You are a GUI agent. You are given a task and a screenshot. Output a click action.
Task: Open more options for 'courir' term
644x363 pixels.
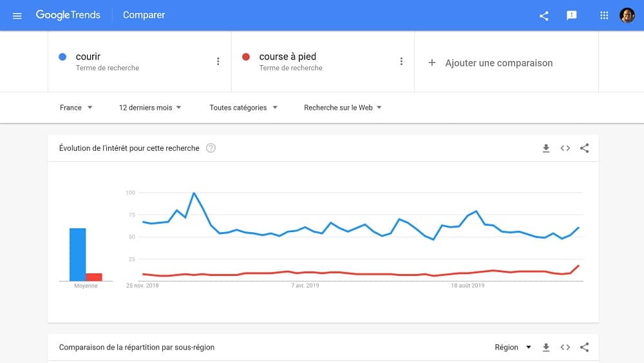(x=218, y=61)
